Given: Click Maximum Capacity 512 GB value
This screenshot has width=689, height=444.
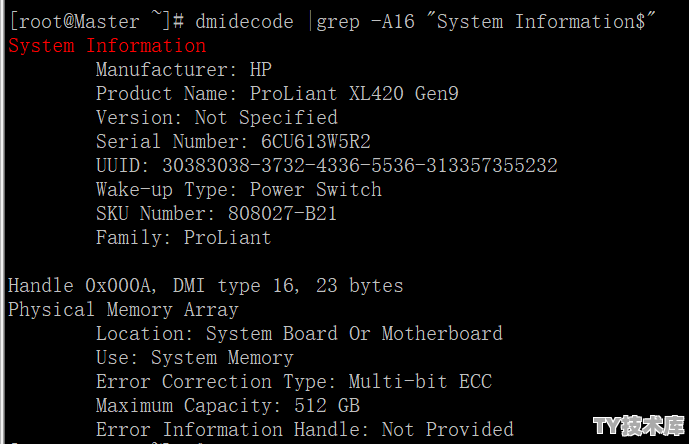Looking at the screenshot, I should point(327,406).
